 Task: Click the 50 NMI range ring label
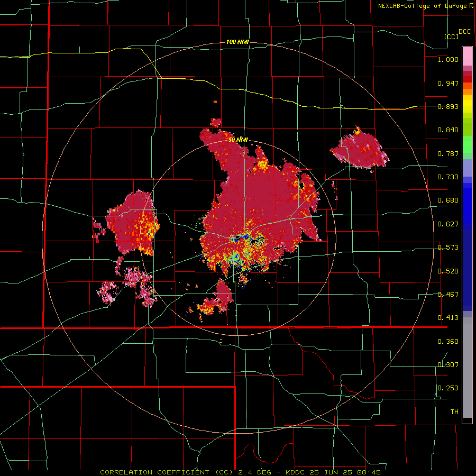[239, 140]
